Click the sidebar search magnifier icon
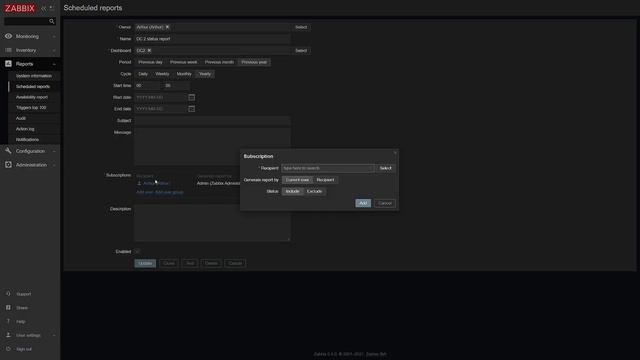Image resolution: width=640 pixels, height=360 pixels. 51,21
